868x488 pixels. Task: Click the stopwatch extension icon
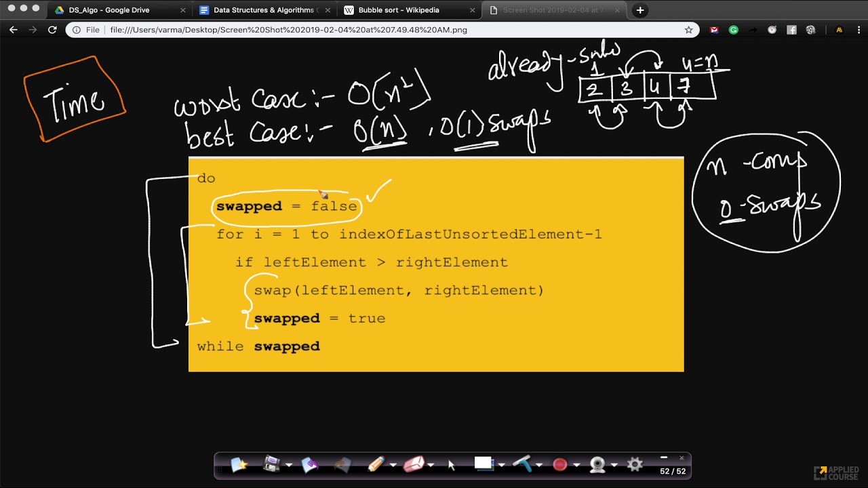coord(772,30)
